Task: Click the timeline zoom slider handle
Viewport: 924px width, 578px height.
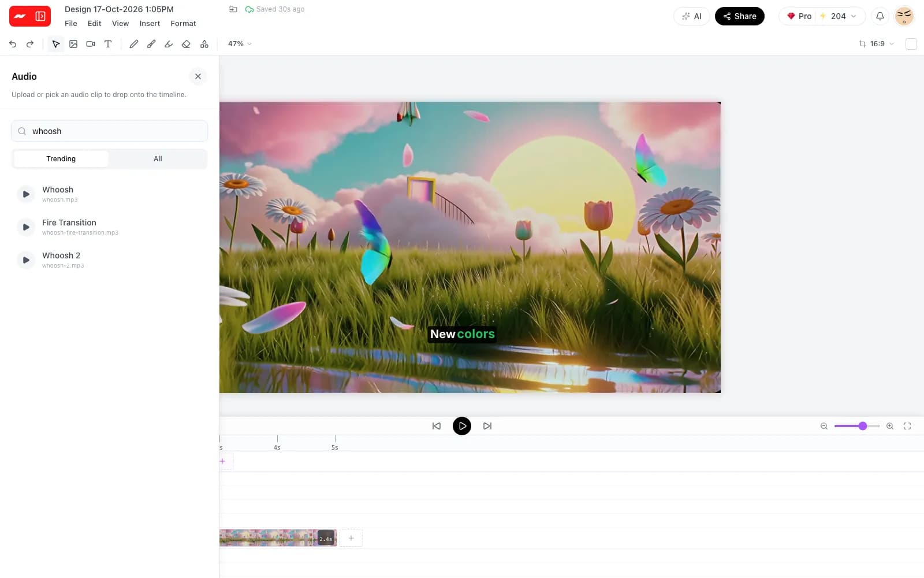Action: coord(863,426)
